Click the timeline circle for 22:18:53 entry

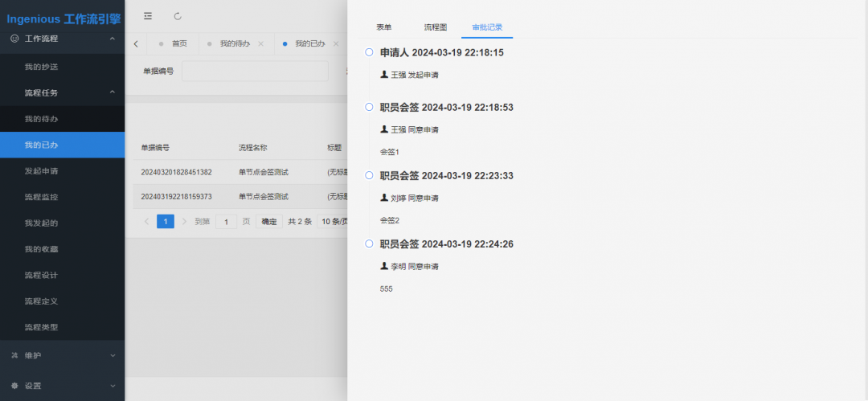369,107
